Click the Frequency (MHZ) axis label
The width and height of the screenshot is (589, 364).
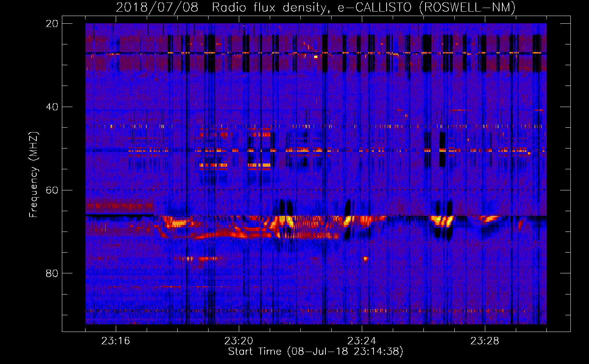(33, 175)
